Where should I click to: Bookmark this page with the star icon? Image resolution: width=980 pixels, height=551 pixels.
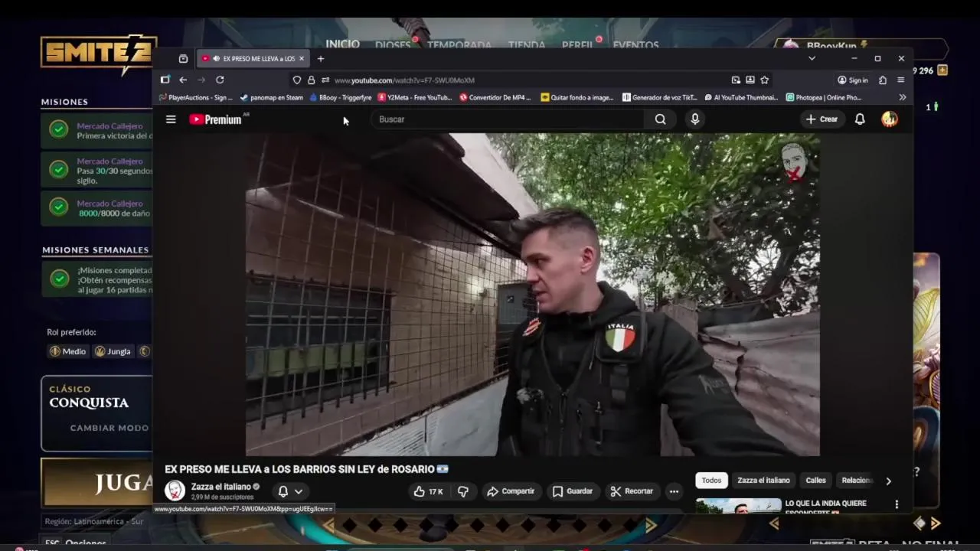tap(764, 80)
